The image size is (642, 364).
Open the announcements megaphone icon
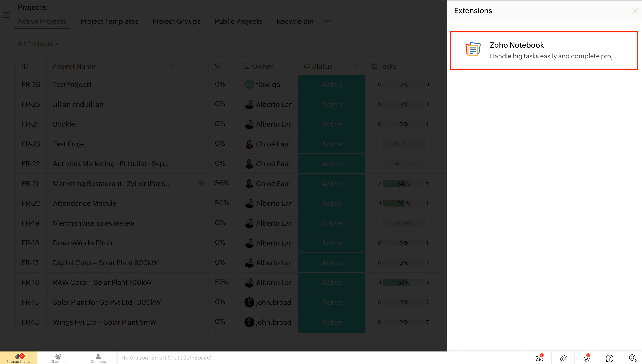coord(586,358)
